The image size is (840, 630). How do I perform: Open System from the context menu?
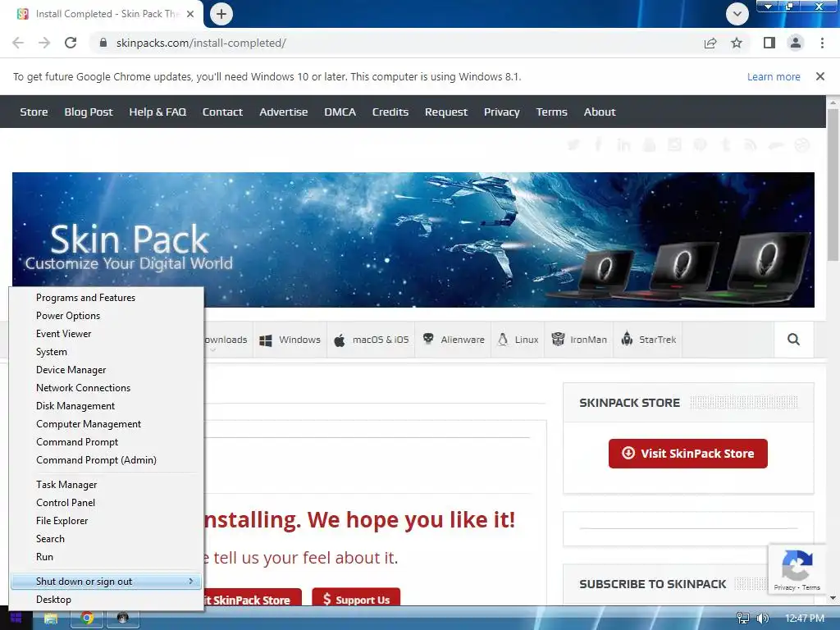[52, 351]
